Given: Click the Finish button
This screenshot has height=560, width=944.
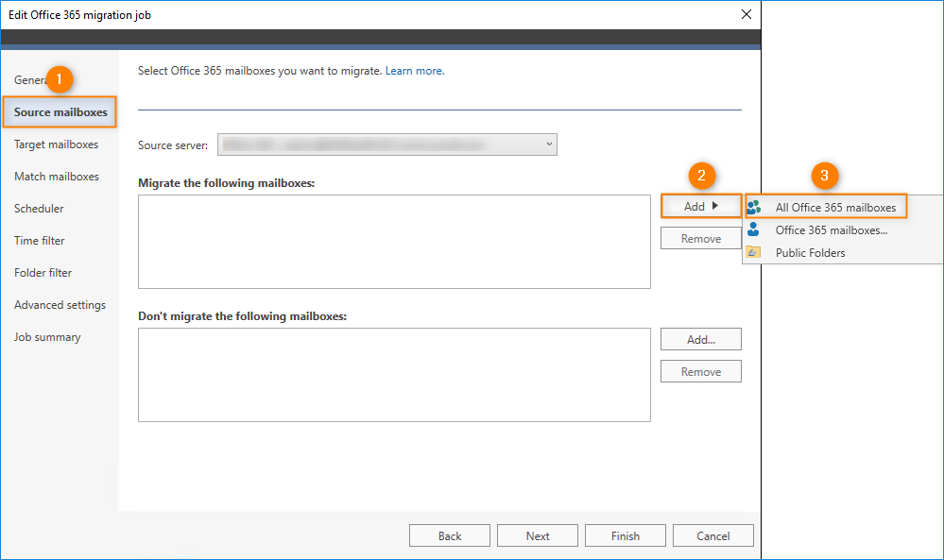Looking at the screenshot, I should [x=626, y=535].
